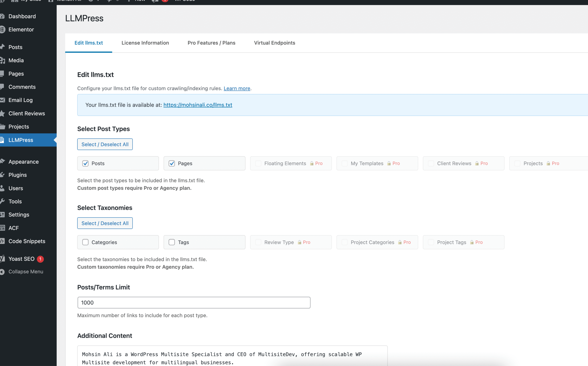Open the llms.txt file link
This screenshot has width=588, height=366.
(x=198, y=105)
